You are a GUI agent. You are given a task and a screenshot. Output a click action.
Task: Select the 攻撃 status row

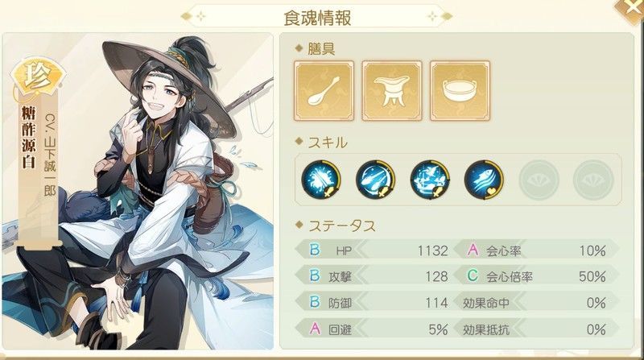click(373, 276)
